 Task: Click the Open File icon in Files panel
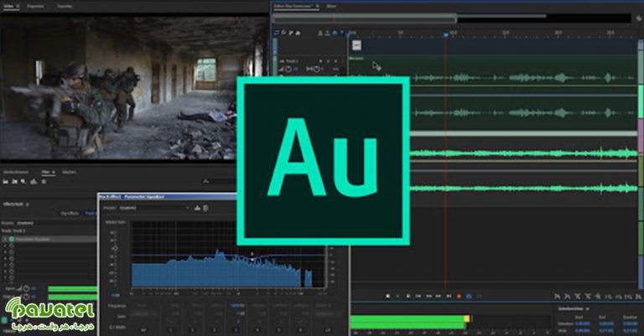click(6, 181)
